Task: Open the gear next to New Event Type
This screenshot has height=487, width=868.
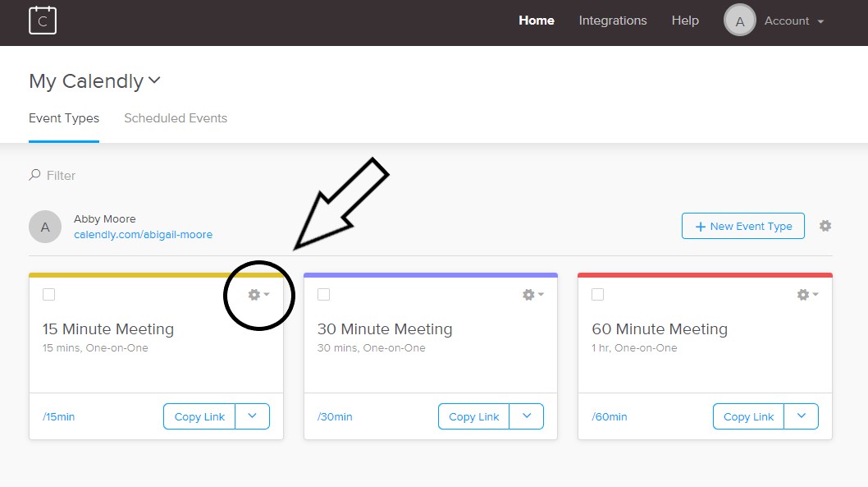Action: [x=825, y=226]
